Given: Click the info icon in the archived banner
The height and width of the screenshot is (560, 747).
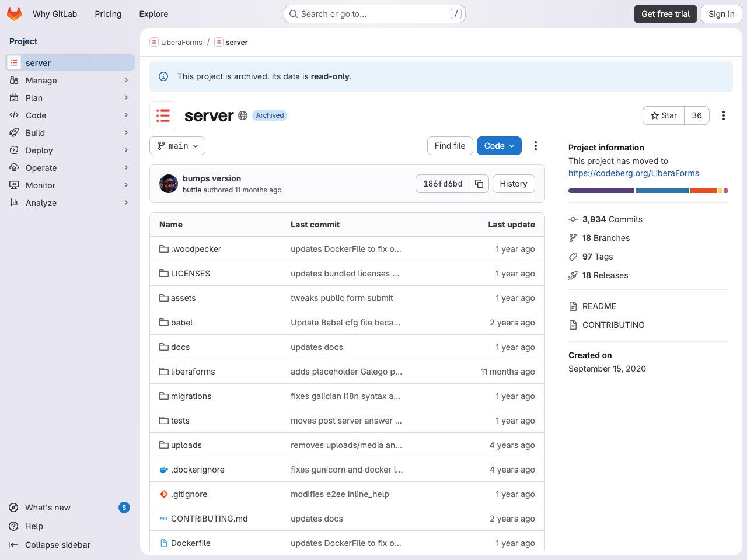Looking at the screenshot, I should coord(163,76).
